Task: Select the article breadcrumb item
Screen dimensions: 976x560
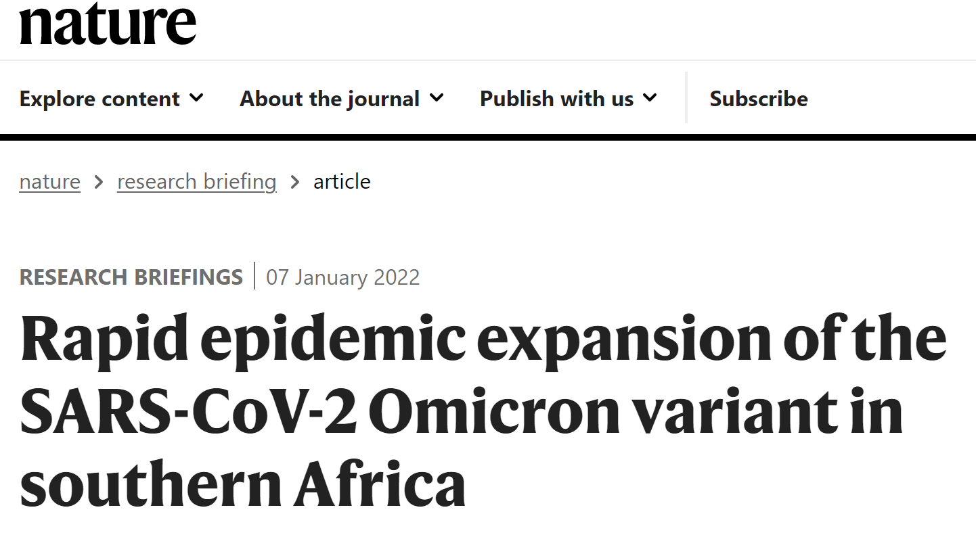Action: [342, 181]
